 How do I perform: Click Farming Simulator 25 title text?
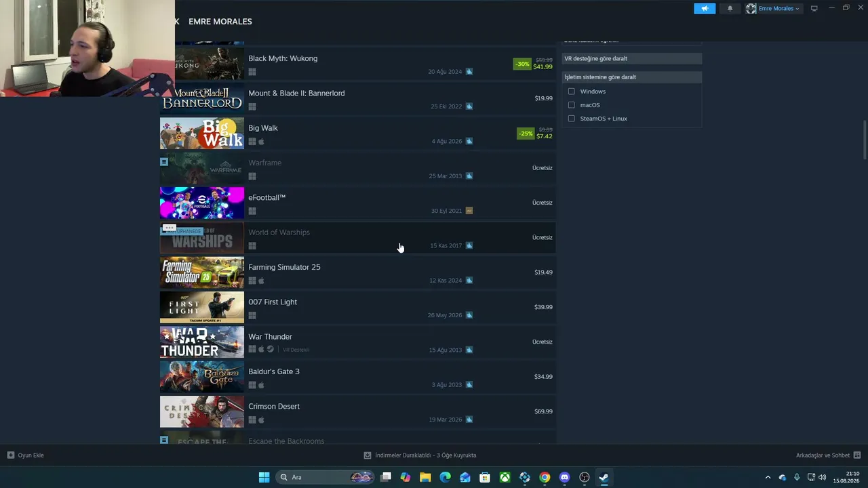pos(284,267)
